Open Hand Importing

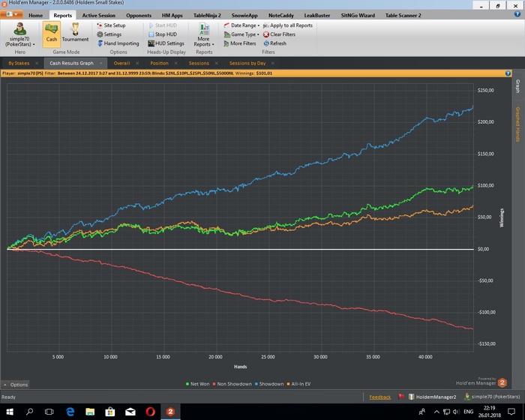pyautogui.click(x=118, y=43)
